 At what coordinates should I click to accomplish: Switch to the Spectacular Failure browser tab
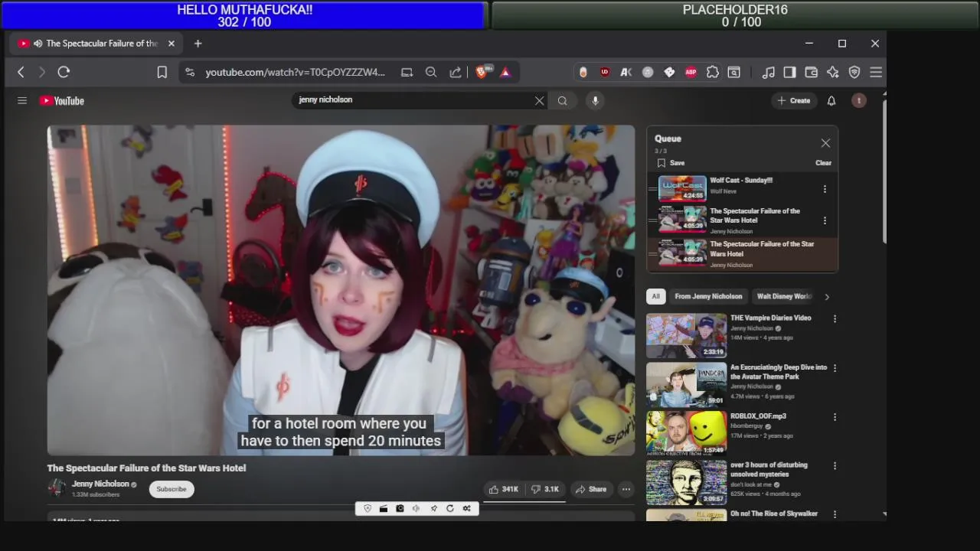click(96, 44)
